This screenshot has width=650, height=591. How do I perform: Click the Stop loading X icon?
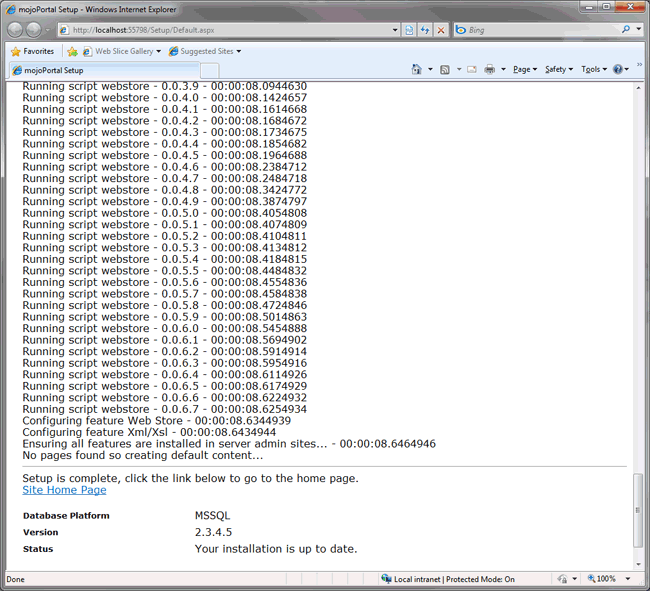(x=440, y=30)
